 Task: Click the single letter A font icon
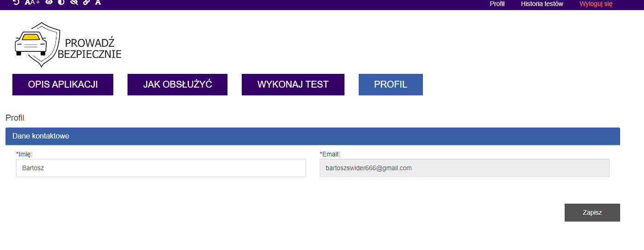point(98,2)
